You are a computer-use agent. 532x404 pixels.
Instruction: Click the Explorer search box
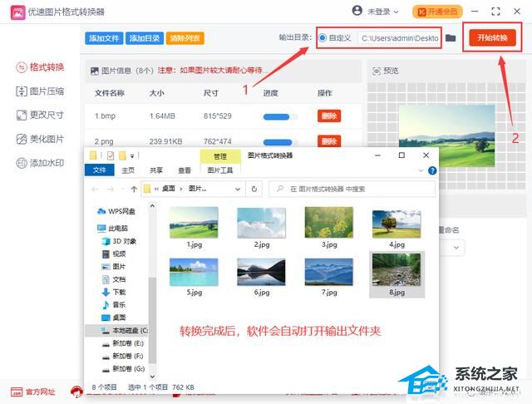(352, 189)
